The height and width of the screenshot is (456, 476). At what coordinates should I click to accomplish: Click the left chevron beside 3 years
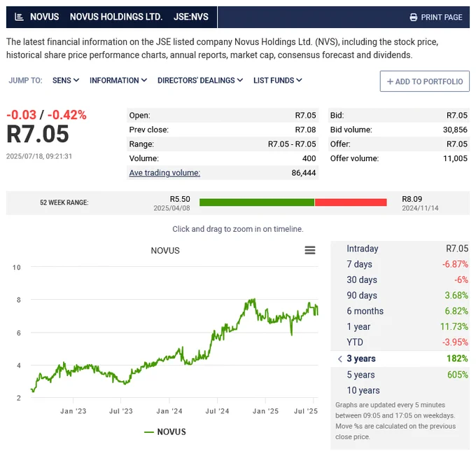(340, 359)
